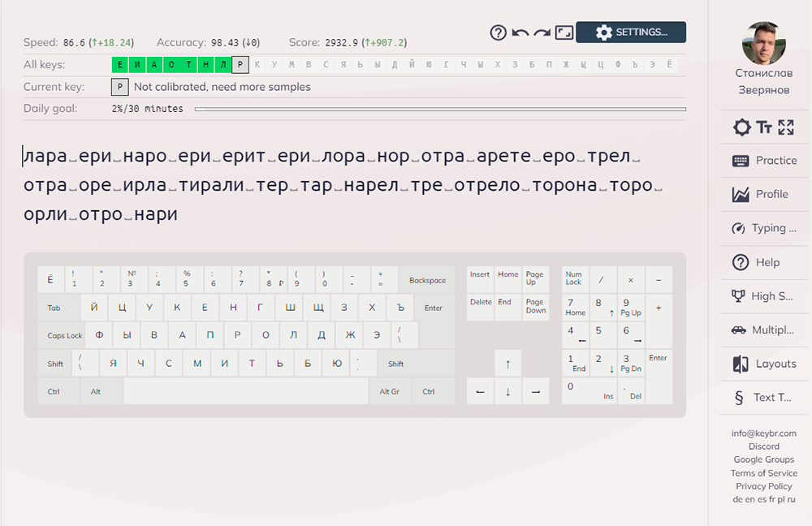812x526 pixels.
Task: Toggle sidebar expand arrows icon
Action: pyautogui.click(x=786, y=127)
